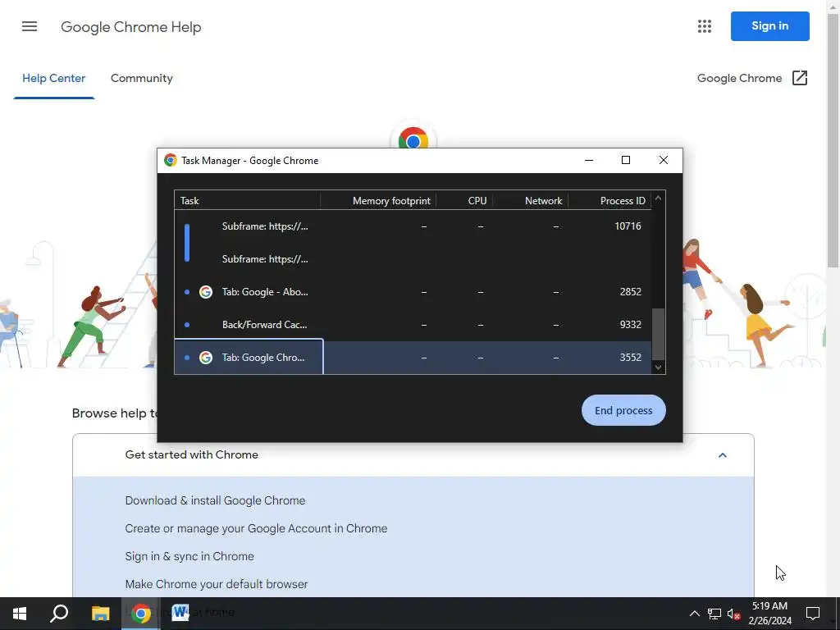Click Task Manager list scroll up arrow
Image resolution: width=840 pixels, height=630 pixels.
[x=659, y=199]
